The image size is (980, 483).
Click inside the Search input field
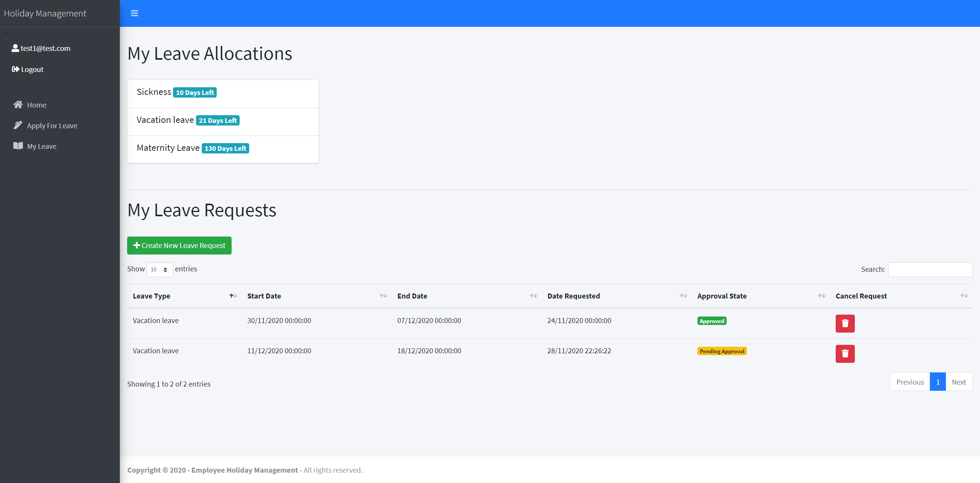pos(930,269)
